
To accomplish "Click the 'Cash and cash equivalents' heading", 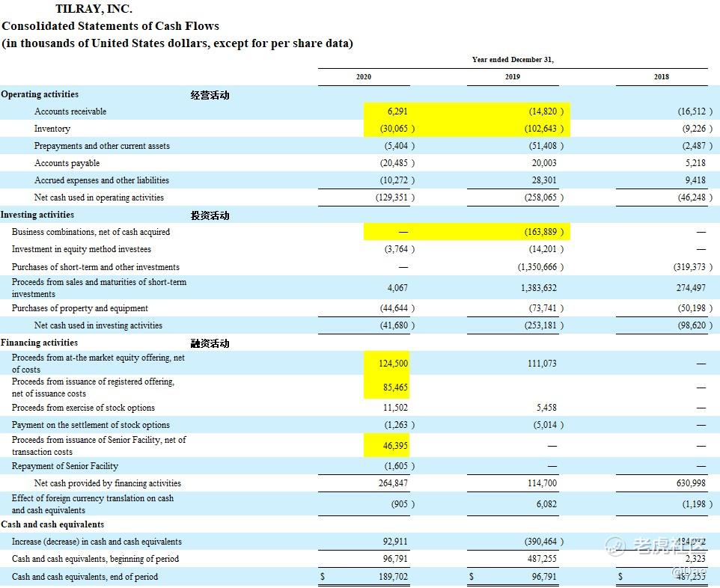I will click(52, 524).
